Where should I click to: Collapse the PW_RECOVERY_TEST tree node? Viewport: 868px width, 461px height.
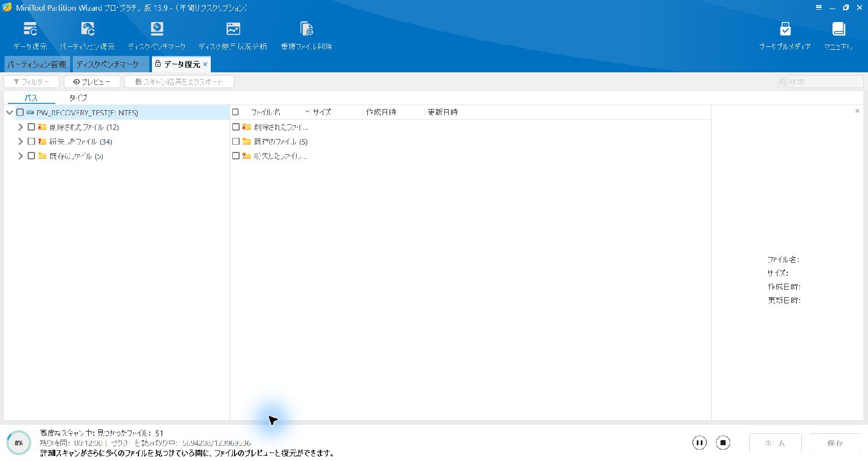pyautogui.click(x=10, y=112)
